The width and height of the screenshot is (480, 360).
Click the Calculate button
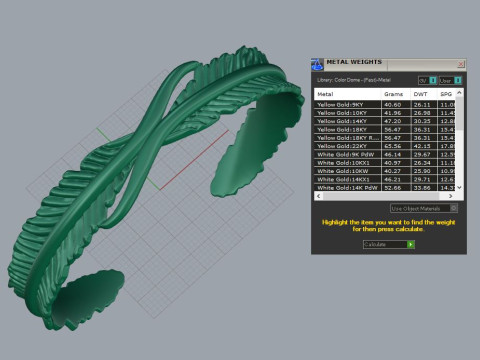coord(389,244)
